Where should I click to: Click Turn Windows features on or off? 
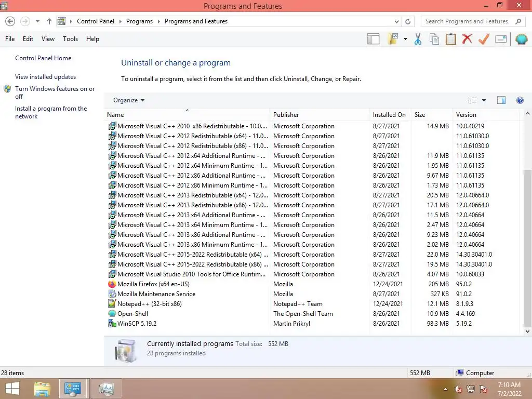[55, 92]
